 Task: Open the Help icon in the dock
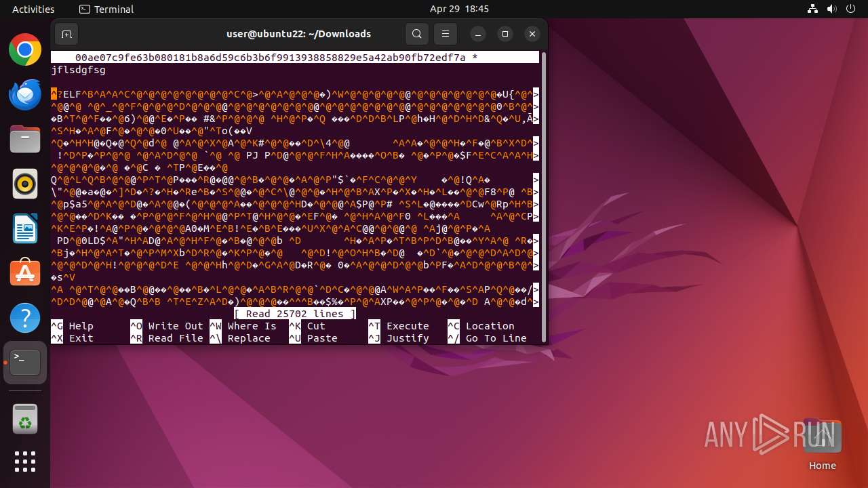pos(25,318)
